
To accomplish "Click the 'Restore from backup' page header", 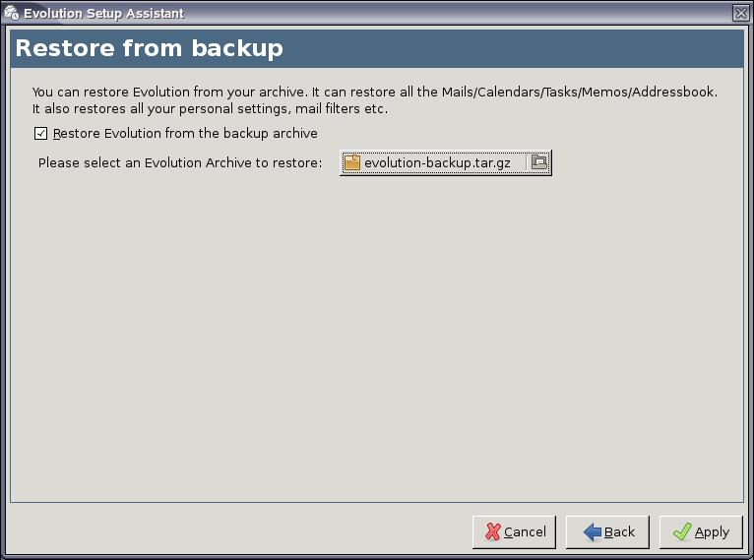I will pos(149,48).
